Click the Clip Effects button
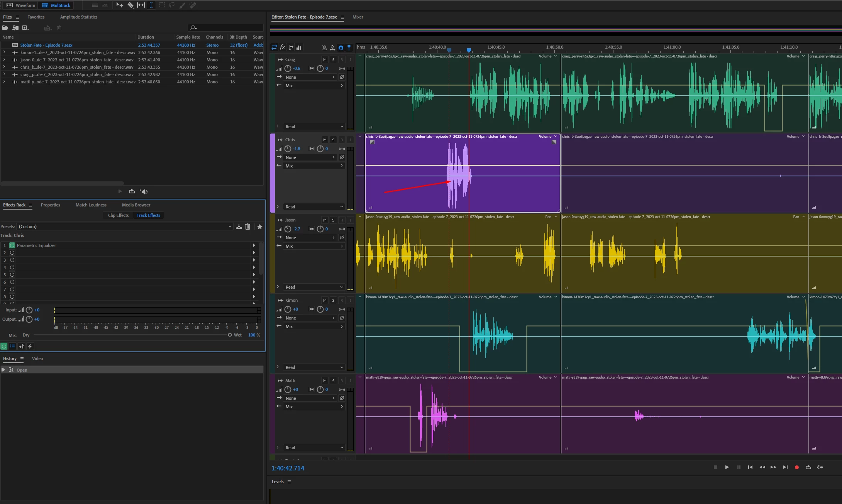The width and height of the screenshot is (842, 504). (x=118, y=215)
